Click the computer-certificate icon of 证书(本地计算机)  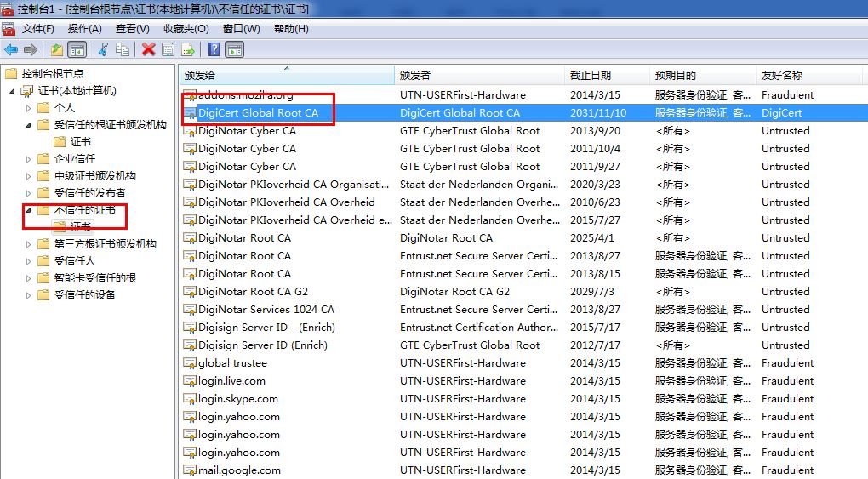point(27,91)
